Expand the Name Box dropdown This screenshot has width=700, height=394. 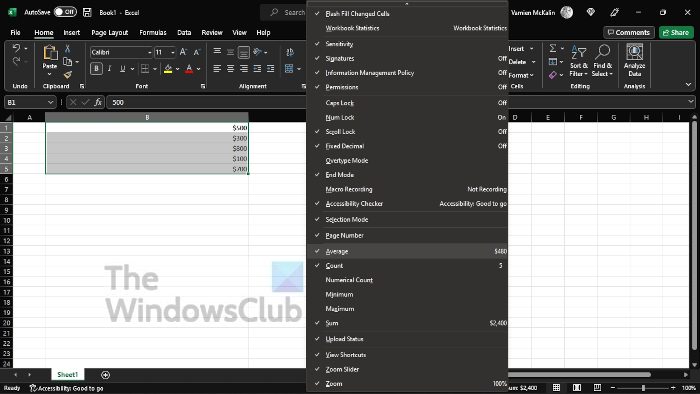click(50, 102)
